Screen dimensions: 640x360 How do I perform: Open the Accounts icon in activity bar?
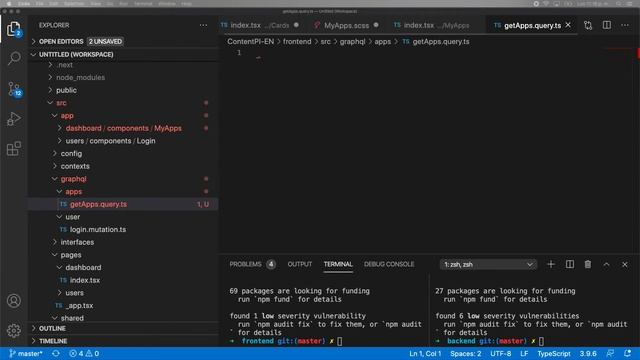[14, 301]
